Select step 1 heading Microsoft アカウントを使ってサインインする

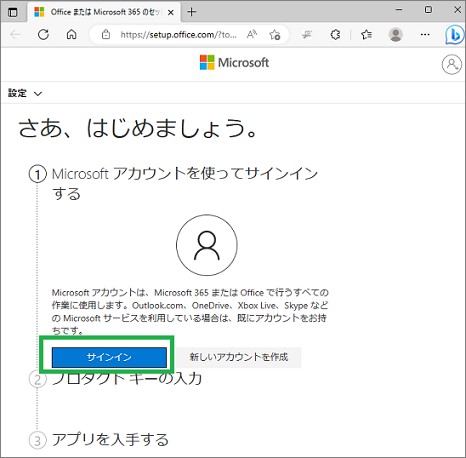click(185, 183)
